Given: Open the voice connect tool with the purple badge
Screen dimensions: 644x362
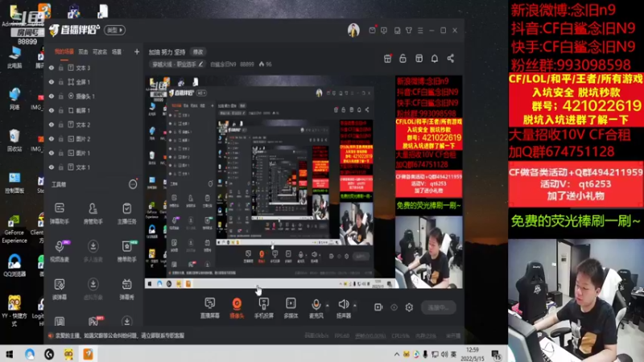Looking at the screenshot, I should click(60, 251).
